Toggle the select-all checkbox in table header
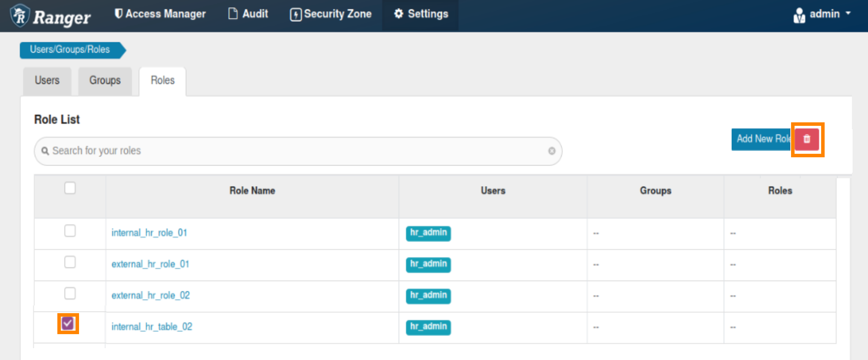Screen dimensions: 868x360 coord(70,188)
